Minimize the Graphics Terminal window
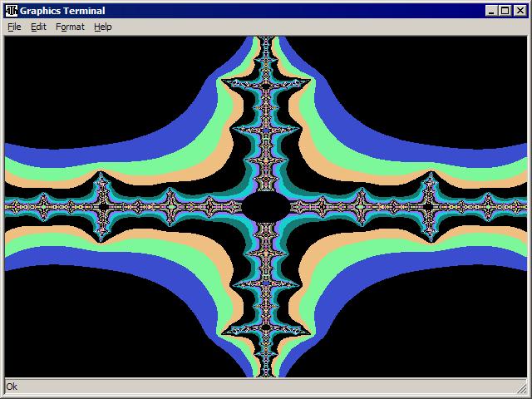Viewport: 532px width, 399px height. (x=491, y=11)
